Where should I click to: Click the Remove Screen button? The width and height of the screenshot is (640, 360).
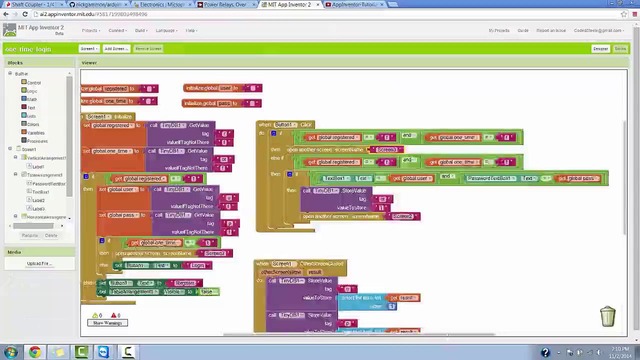[148, 49]
